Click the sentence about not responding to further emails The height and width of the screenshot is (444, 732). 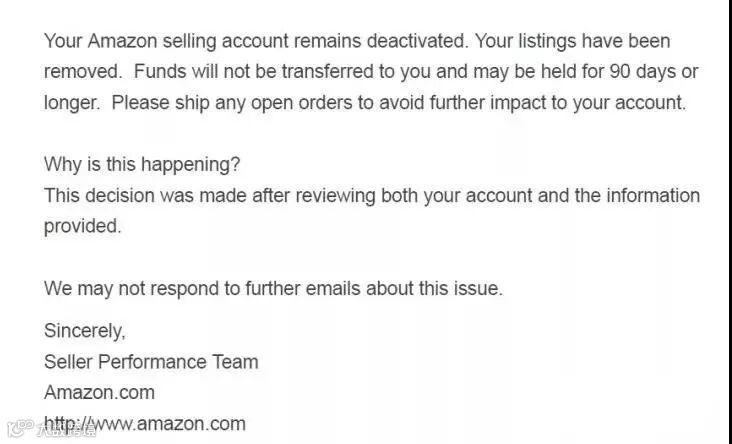click(x=274, y=289)
